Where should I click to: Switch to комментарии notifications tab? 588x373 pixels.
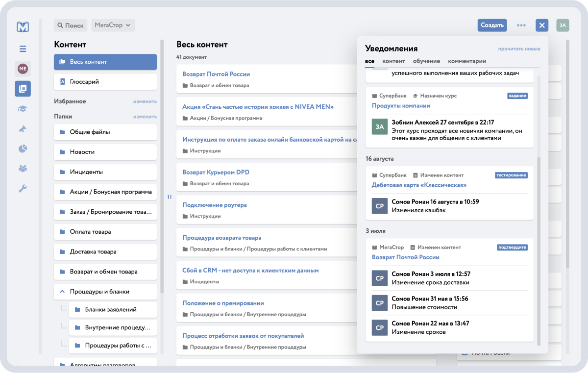click(x=467, y=61)
